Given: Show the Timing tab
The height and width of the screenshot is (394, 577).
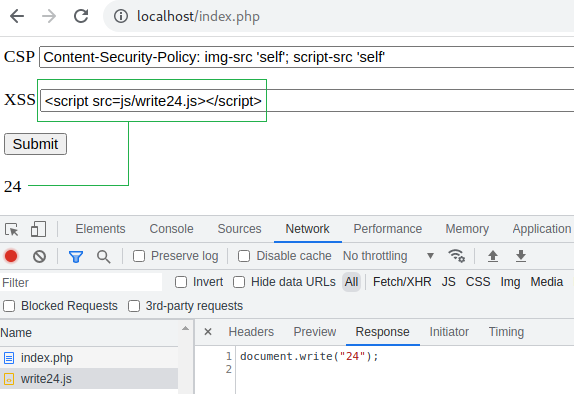Looking at the screenshot, I should click(506, 332).
